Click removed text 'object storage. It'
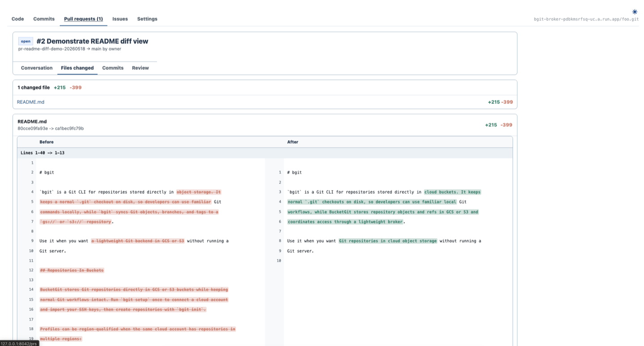The height and width of the screenshot is (346, 644). (199, 192)
